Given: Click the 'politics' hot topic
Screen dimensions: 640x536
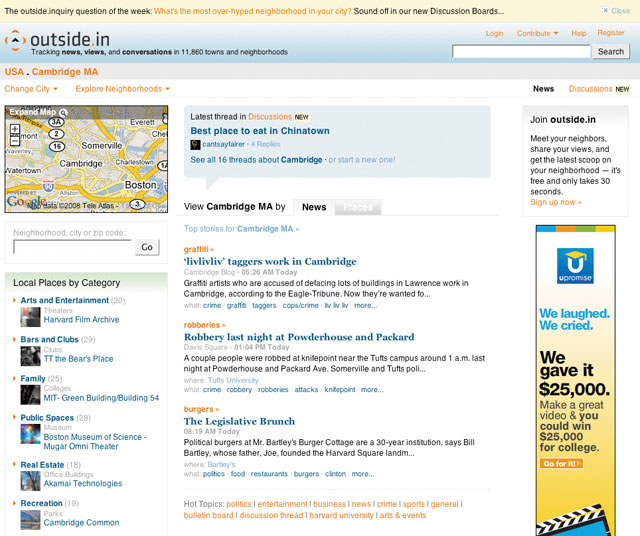Looking at the screenshot, I should [x=239, y=504].
